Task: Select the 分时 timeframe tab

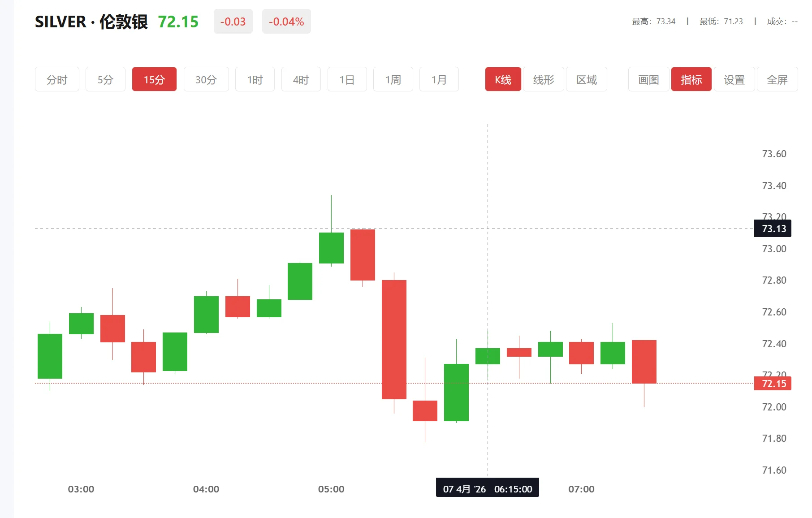Action: click(x=57, y=79)
